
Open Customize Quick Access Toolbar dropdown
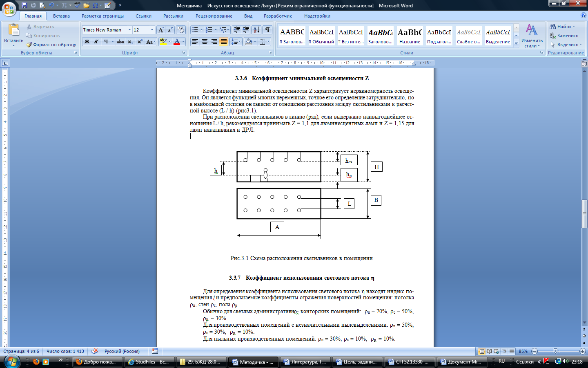[x=120, y=5]
